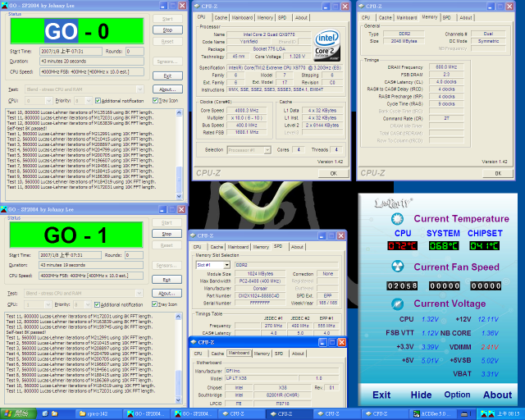This screenshot has height=420, width=525.
Task: Click the CPU-Z title icon in the Mainboard window
Action: [194, 342]
